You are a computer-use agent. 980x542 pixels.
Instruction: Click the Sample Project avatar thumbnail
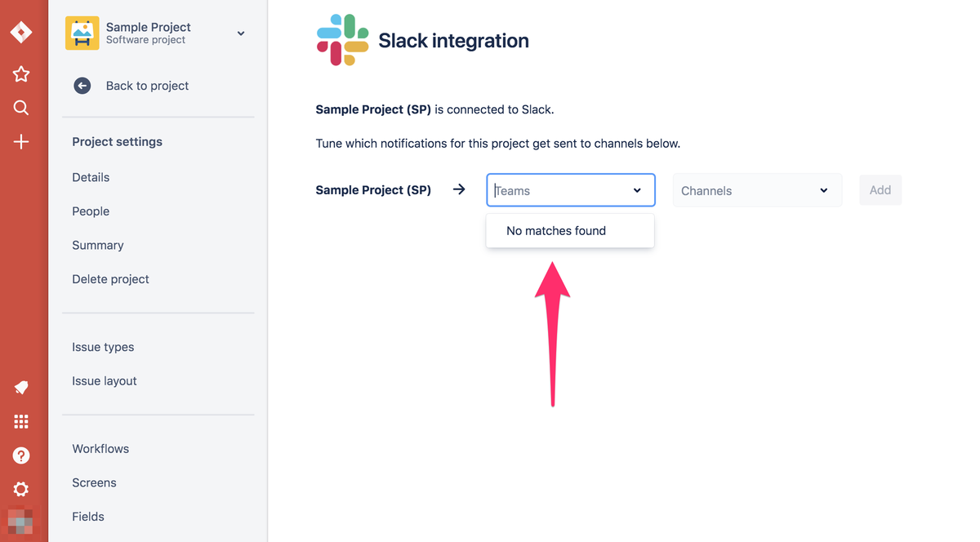pyautogui.click(x=82, y=33)
